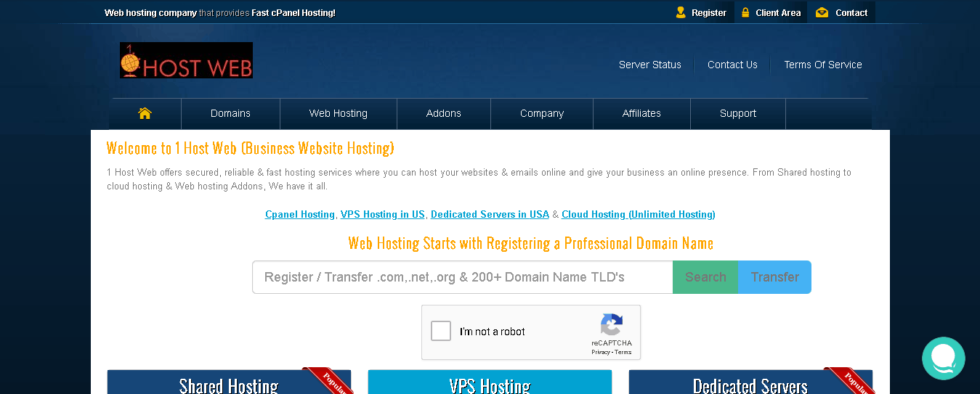Open Terms Of Service link
This screenshot has height=394, width=980.
tap(823, 65)
